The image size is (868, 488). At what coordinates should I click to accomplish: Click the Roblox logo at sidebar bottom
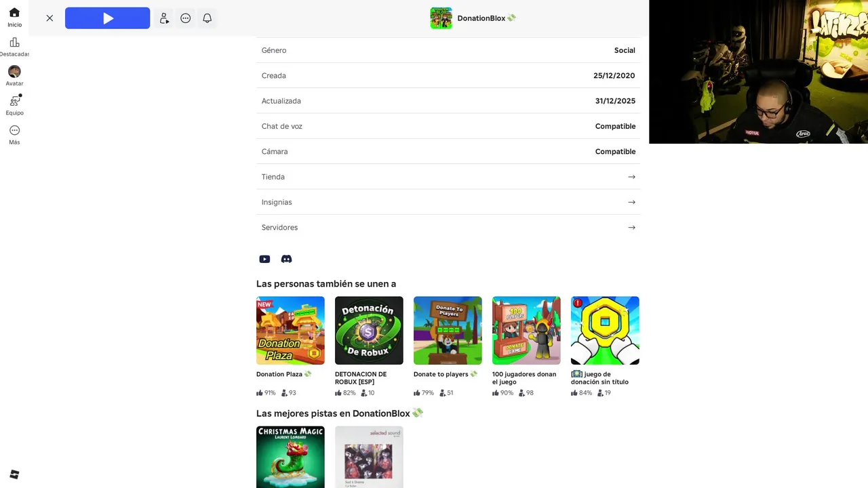14,474
